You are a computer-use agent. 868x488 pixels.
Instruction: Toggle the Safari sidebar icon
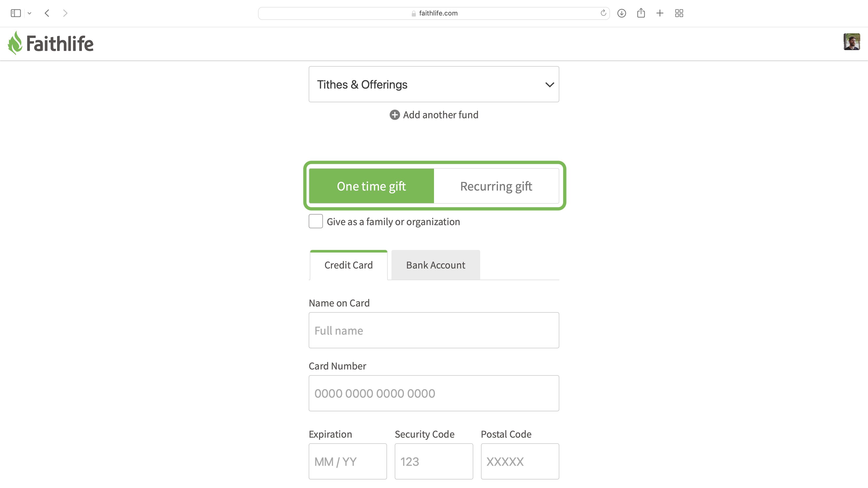click(x=16, y=13)
